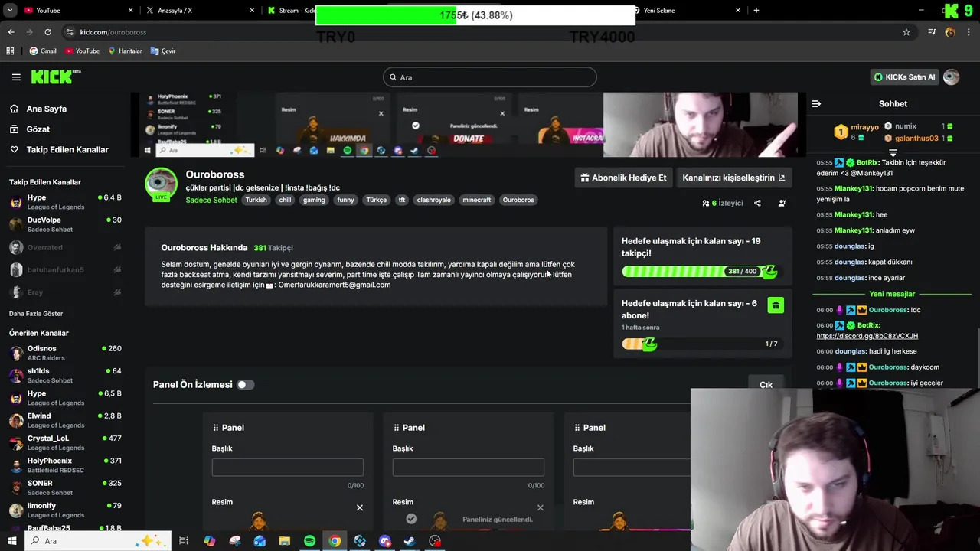Viewport: 980px width, 551px height.
Task: Open Takip Edilen Kanallar in sidebar
Action: click(67, 150)
